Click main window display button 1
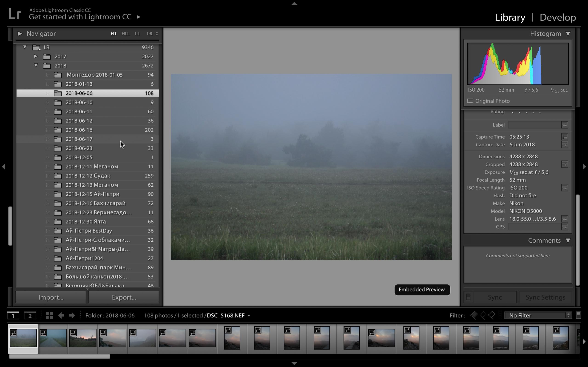Screen dimensions: 588x367 click(13, 315)
